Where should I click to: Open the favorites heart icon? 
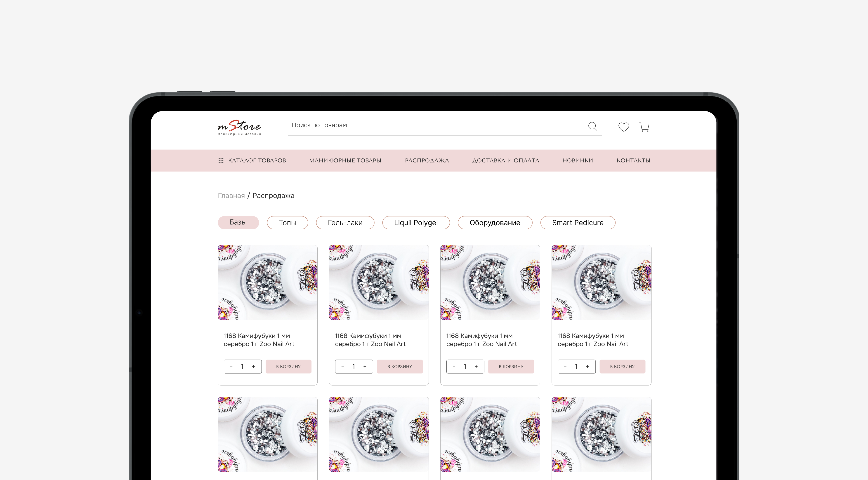click(x=624, y=127)
